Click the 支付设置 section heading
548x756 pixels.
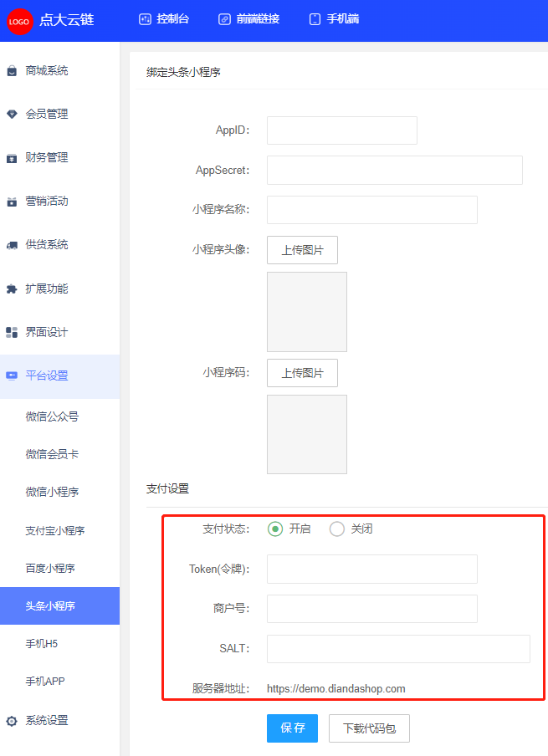167,488
